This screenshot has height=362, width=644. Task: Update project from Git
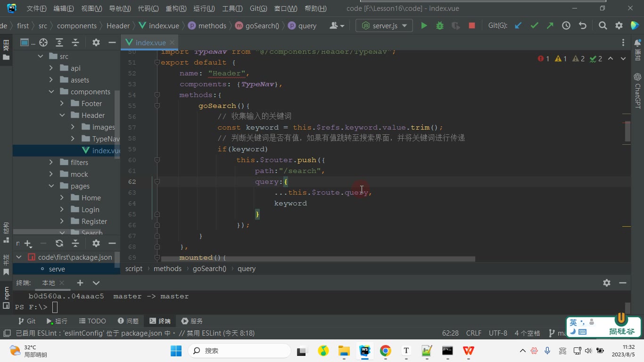tap(518, 26)
